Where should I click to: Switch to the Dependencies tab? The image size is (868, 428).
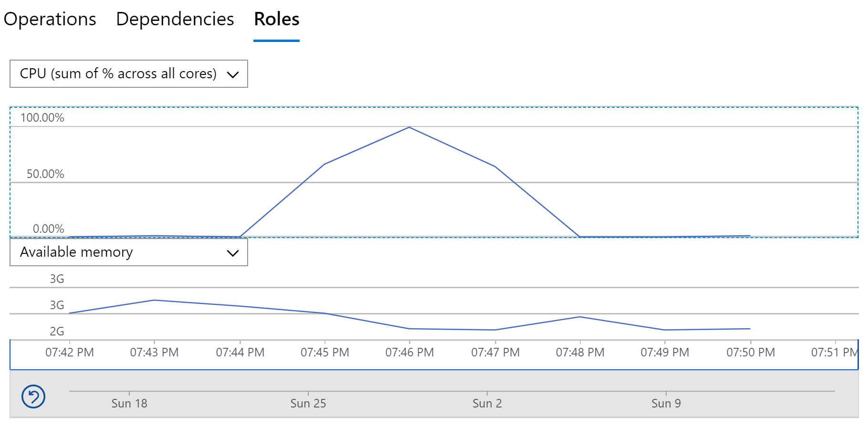[x=175, y=20]
